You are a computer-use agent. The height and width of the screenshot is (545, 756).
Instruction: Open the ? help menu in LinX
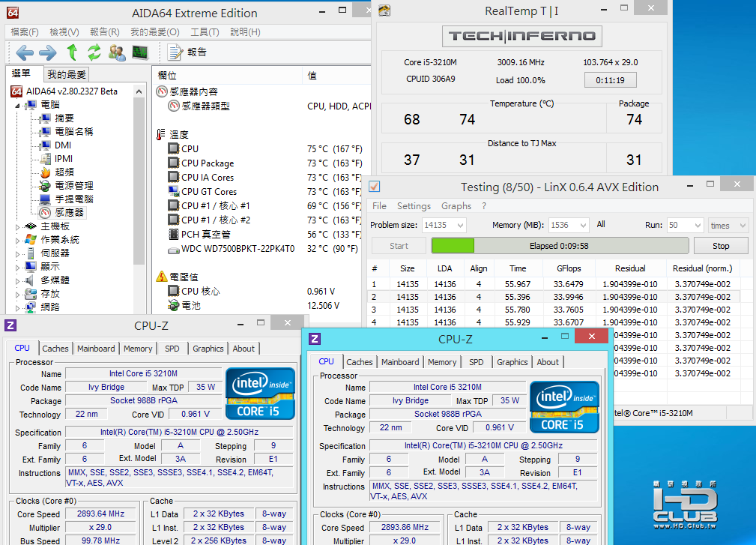(x=483, y=206)
